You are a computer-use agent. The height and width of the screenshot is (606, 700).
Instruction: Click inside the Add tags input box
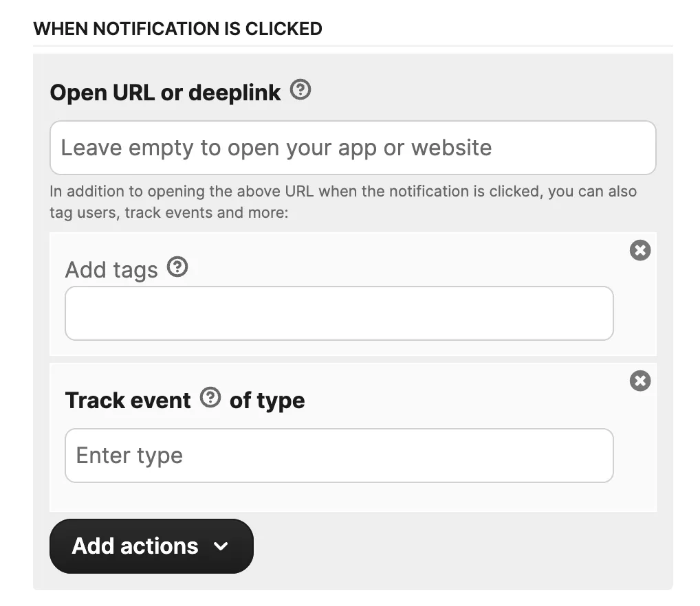[339, 313]
